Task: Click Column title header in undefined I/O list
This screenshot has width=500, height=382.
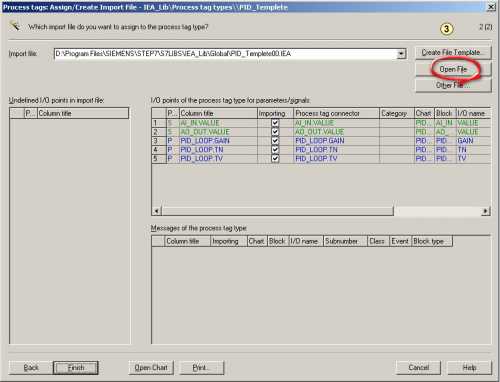Action: 83,113
